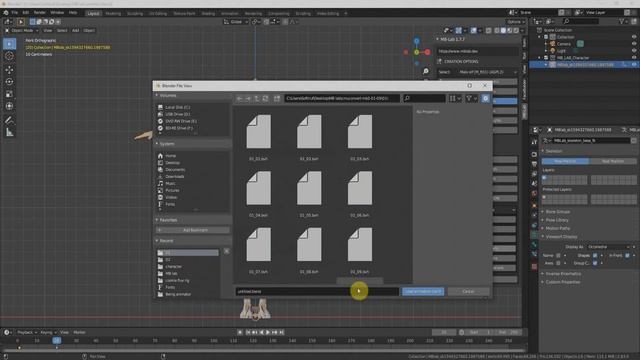
Task: Open the Edit menu
Action: [x=26, y=13]
